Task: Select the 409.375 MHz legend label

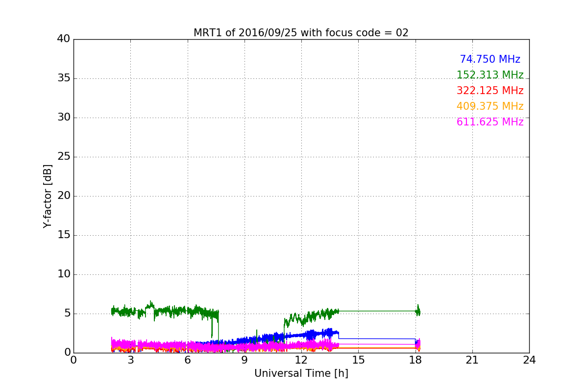Action: [x=490, y=106]
